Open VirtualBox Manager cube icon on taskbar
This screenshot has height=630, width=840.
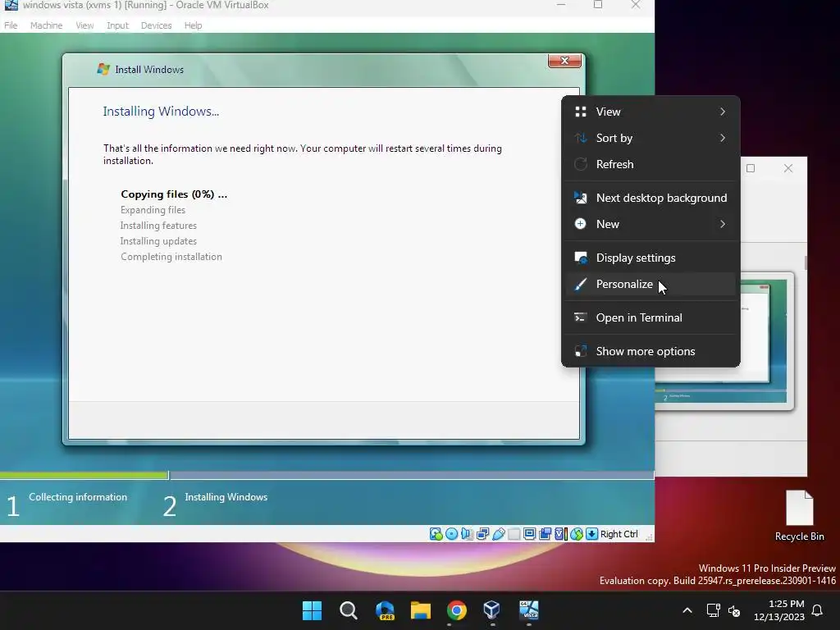[492, 609]
